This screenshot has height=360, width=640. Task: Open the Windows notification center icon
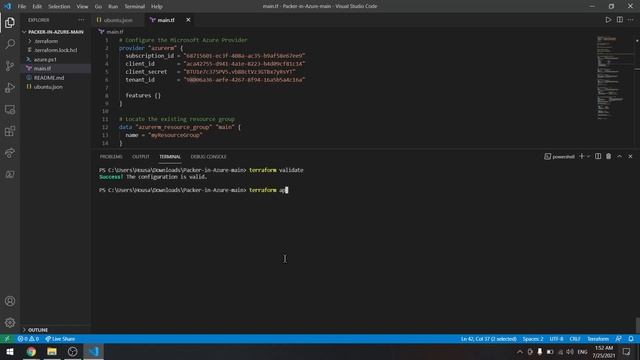pyautogui.click(x=627, y=351)
